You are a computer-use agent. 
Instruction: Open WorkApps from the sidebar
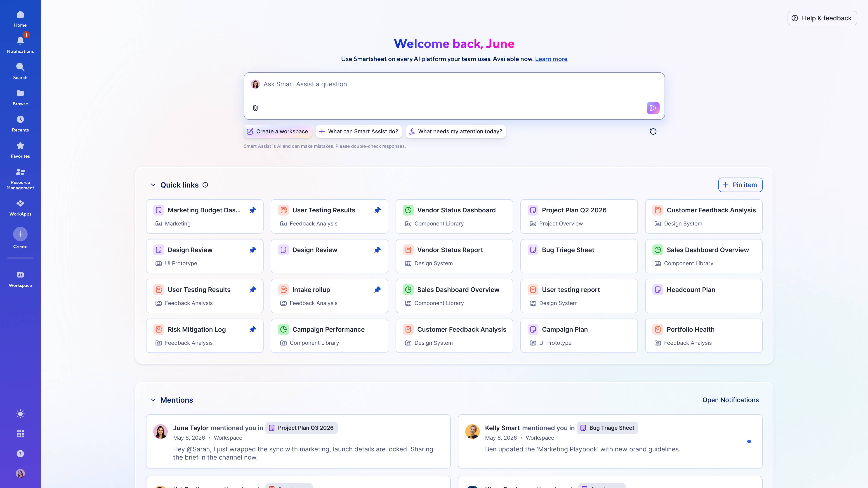point(20,208)
